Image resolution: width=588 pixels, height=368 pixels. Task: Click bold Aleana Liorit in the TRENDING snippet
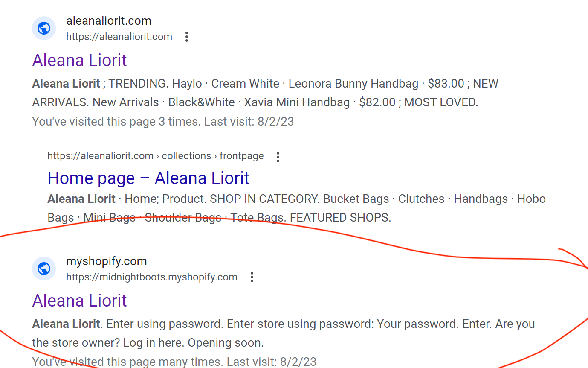66,83
